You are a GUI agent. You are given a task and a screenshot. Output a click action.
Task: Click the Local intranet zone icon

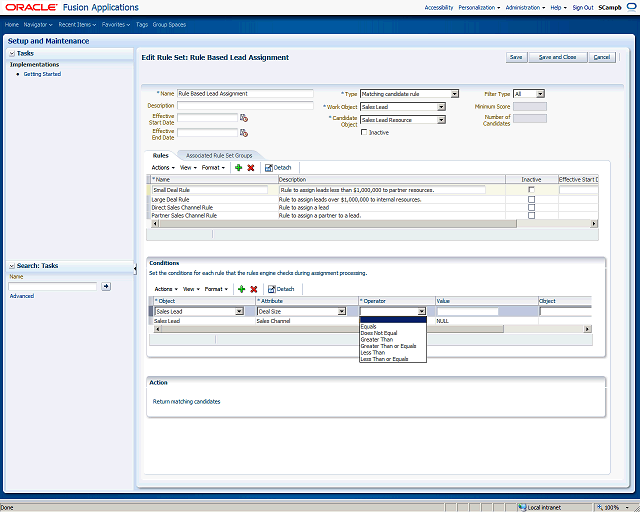click(x=522, y=508)
